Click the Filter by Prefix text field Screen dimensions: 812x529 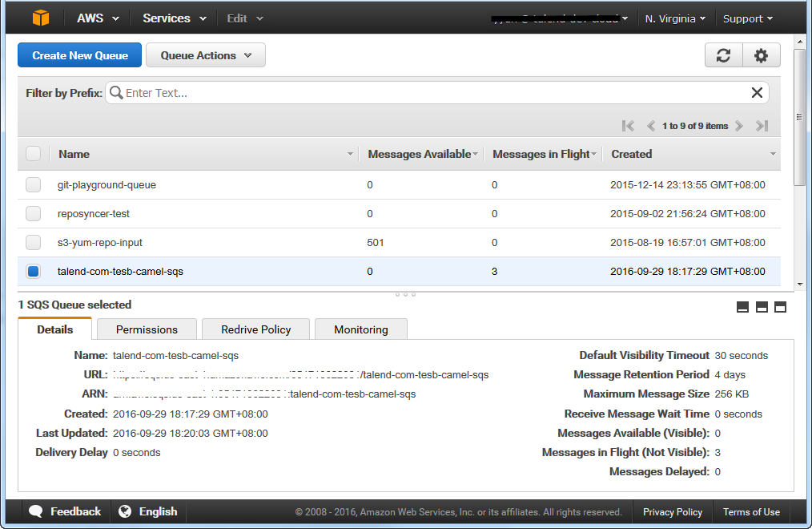point(436,93)
